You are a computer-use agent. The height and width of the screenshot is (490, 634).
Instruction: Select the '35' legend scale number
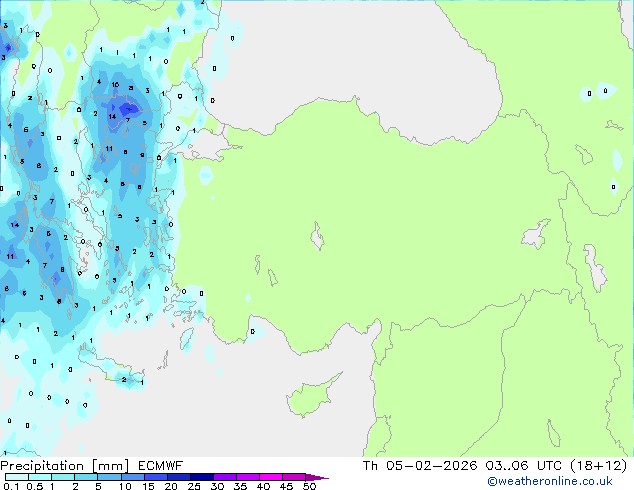pyautogui.click(x=240, y=486)
